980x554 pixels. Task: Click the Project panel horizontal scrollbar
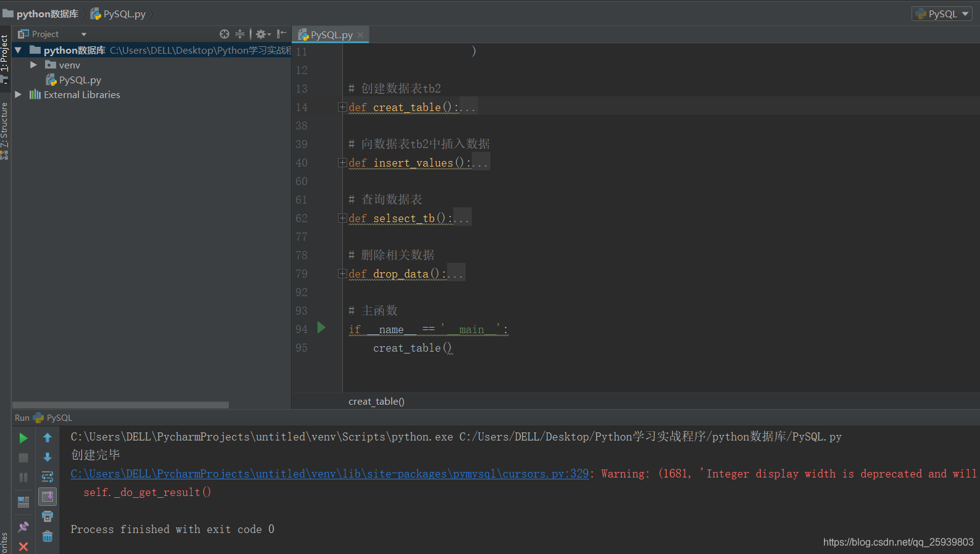[x=120, y=405]
